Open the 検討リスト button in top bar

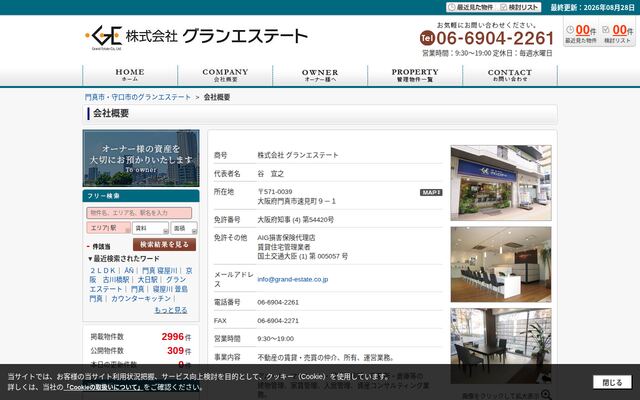[519, 7]
